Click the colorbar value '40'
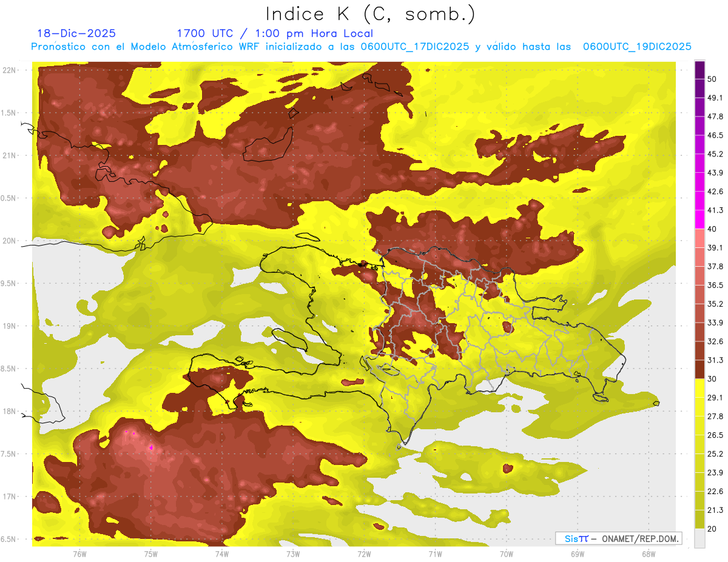The image size is (728, 562). pos(712,229)
